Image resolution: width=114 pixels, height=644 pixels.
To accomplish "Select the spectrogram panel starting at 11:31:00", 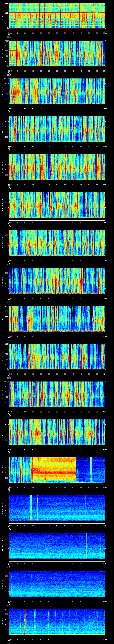I will (57, 16).
